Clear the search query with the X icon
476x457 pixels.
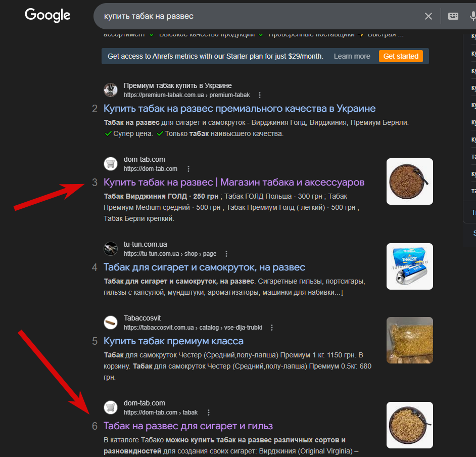pyautogui.click(x=429, y=16)
